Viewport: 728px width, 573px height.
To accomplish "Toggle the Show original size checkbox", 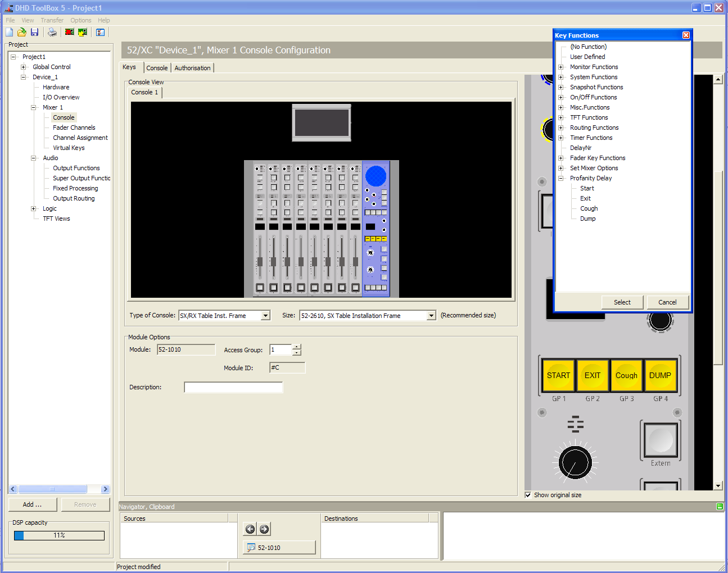I will [x=528, y=495].
